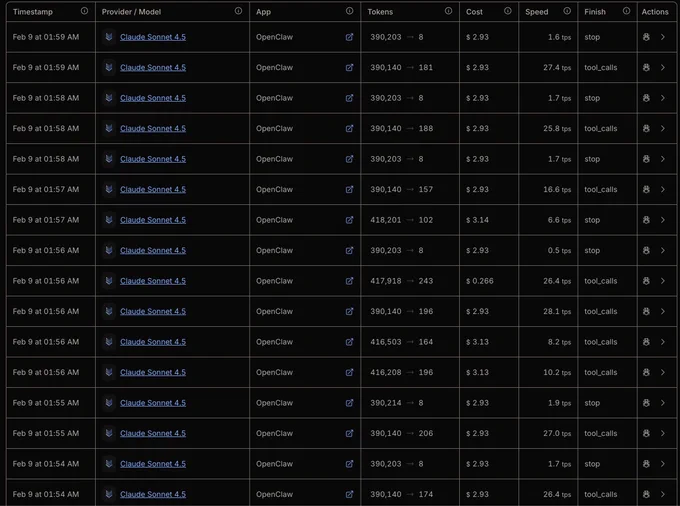Click the info icon beside Speed header
Viewport: 680px width, 506px height.
point(567,11)
